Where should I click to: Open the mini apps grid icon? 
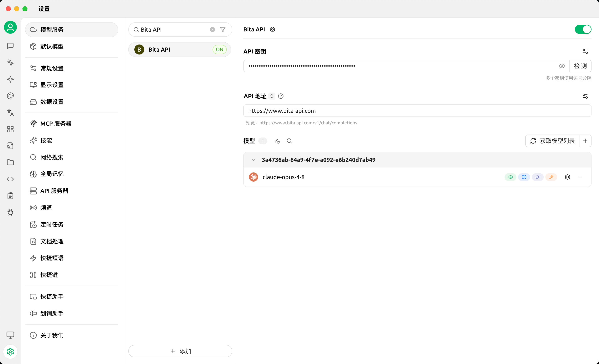(10, 129)
